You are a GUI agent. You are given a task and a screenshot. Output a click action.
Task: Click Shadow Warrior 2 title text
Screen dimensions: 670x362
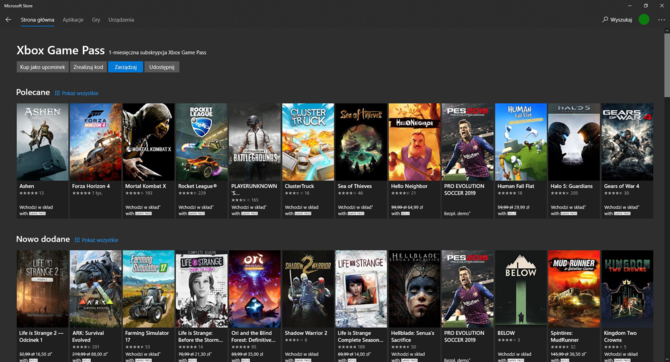point(306,333)
